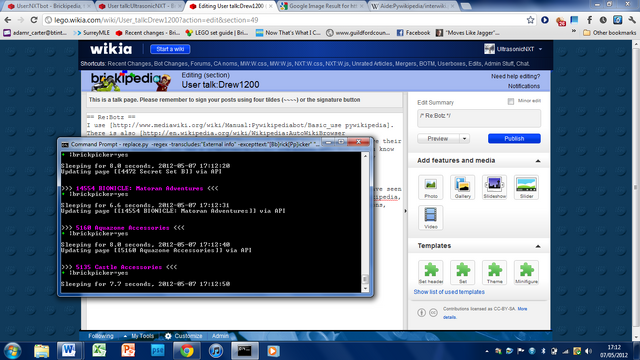Open Microsoft Word from the taskbar

click(x=69, y=351)
